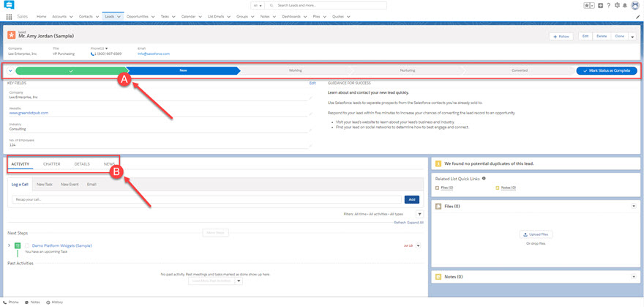Open the App Launcher grid icon

coord(9,16)
